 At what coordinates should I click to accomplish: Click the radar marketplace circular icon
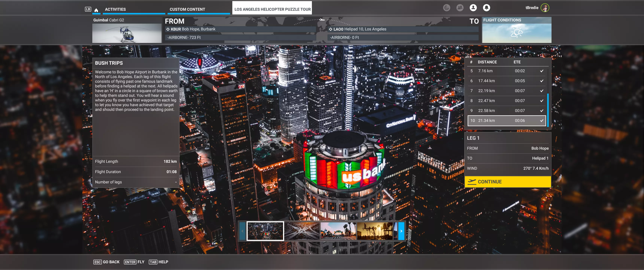pos(446,8)
